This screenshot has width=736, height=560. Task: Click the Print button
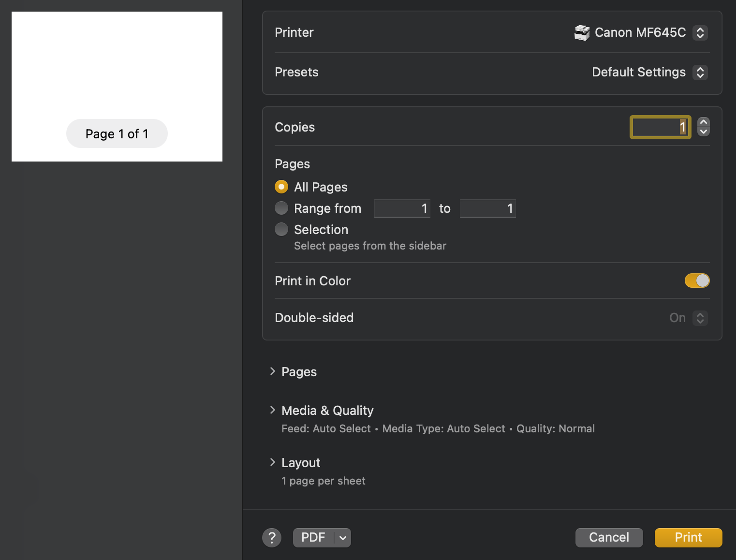point(688,537)
